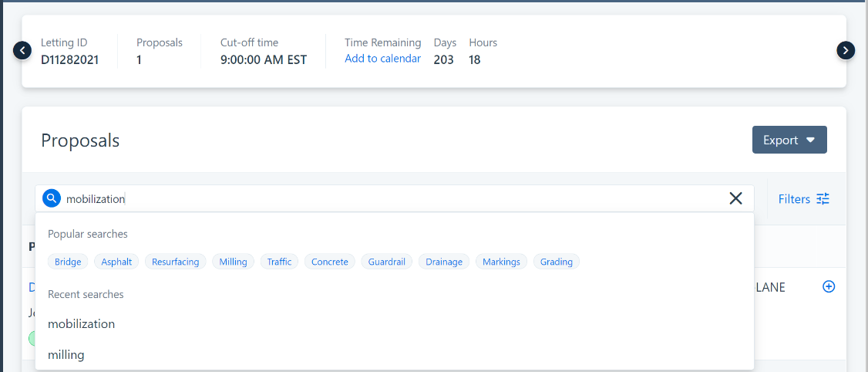This screenshot has width=868, height=372.
Task: Click the previous letting arrow icon
Action: point(22,51)
